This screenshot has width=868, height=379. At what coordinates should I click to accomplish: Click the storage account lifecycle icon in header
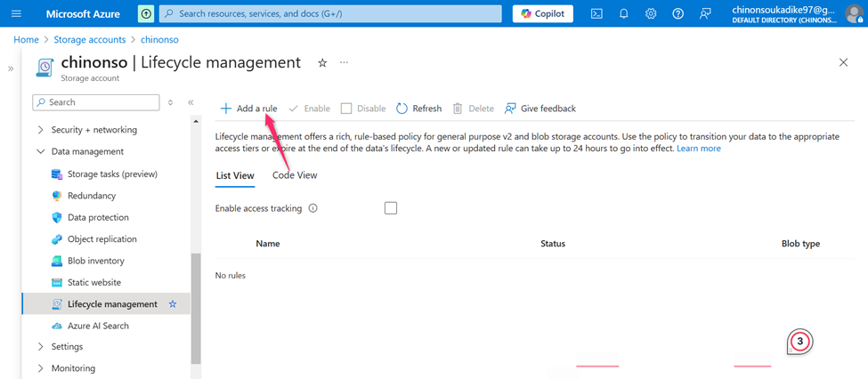click(x=45, y=67)
